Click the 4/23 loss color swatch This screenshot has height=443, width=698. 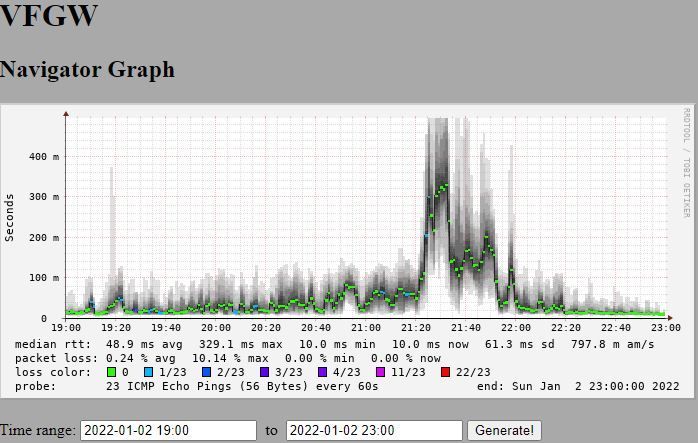point(322,372)
